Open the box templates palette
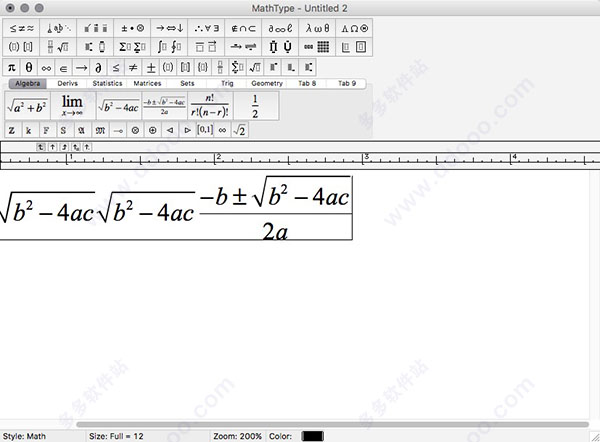The width and height of the screenshot is (600, 442). click(354, 47)
